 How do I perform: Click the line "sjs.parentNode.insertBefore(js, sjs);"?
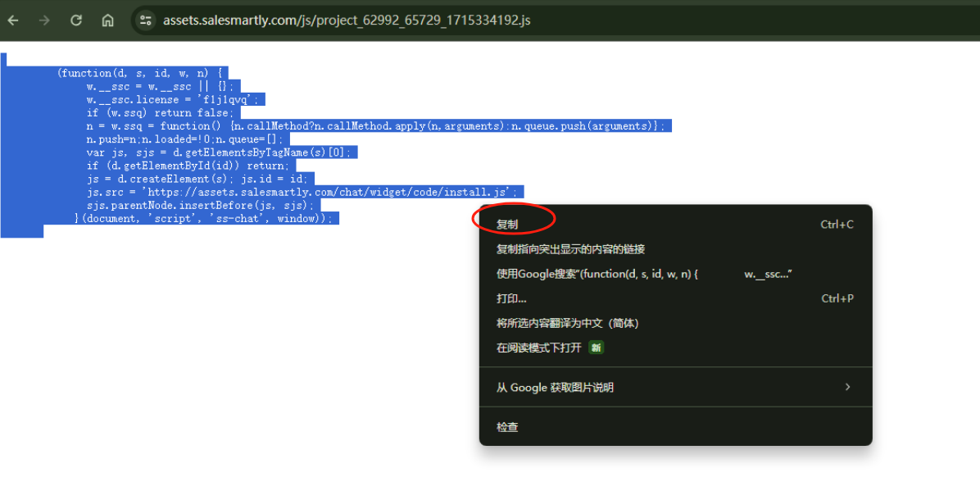tap(200, 205)
